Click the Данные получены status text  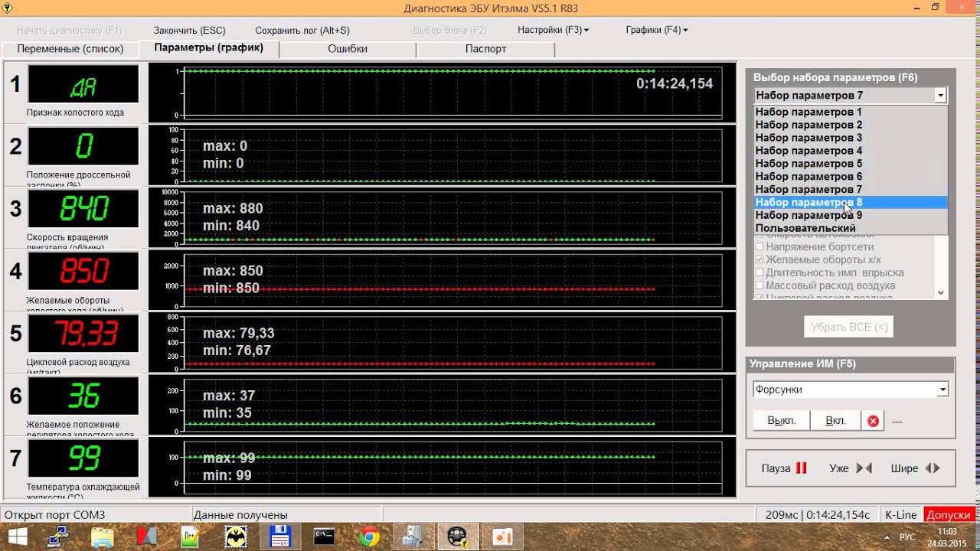point(240,515)
